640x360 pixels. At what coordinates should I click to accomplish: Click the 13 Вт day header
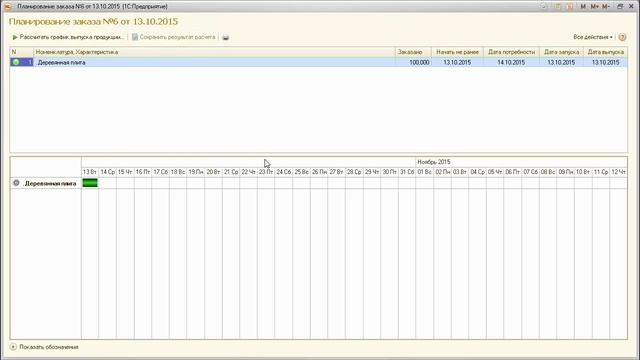[90, 172]
